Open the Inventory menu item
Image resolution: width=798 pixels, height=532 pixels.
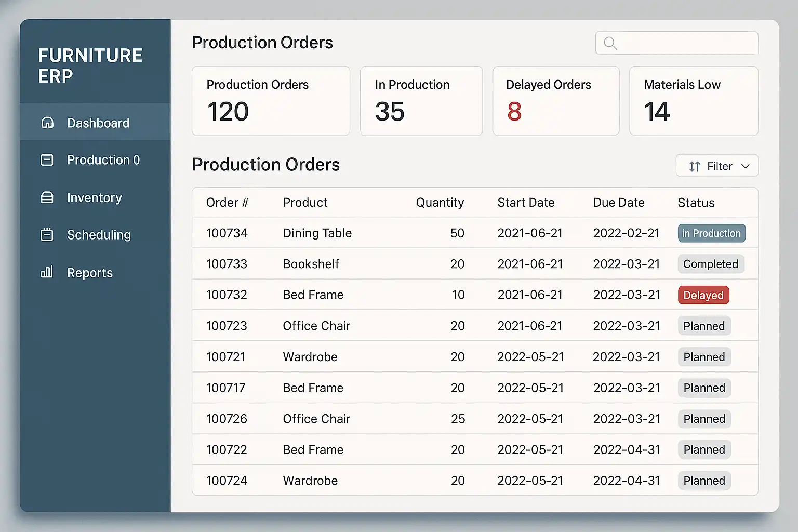pyautogui.click(x=94, y=198)
